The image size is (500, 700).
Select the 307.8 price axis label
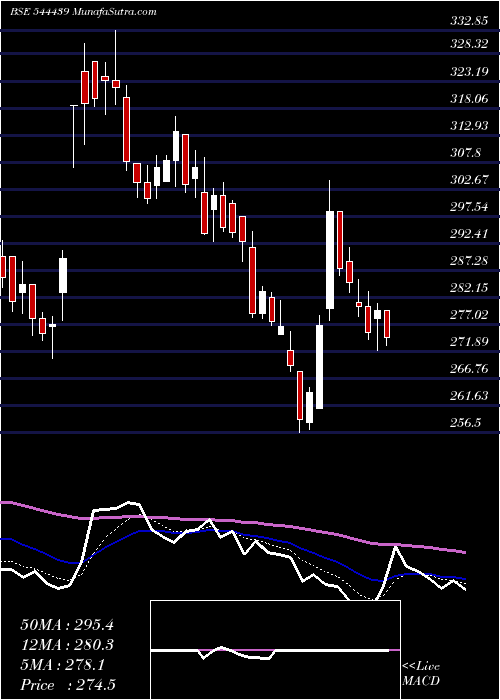[x=467, y=153]
